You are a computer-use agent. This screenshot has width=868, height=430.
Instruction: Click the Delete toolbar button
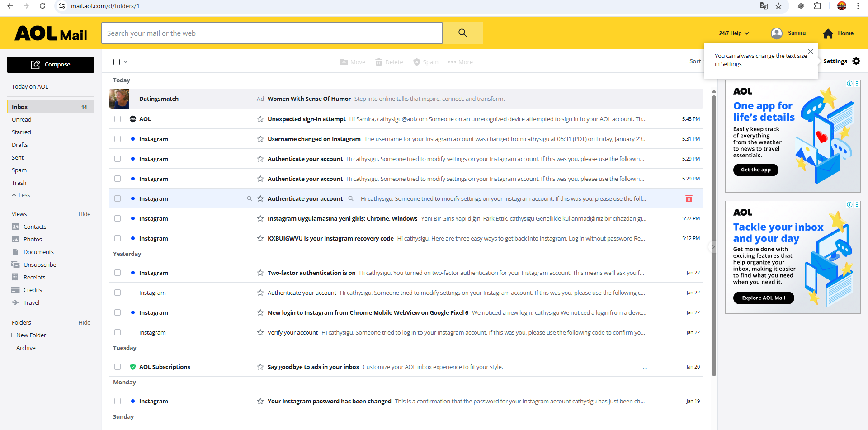[389, 62]
